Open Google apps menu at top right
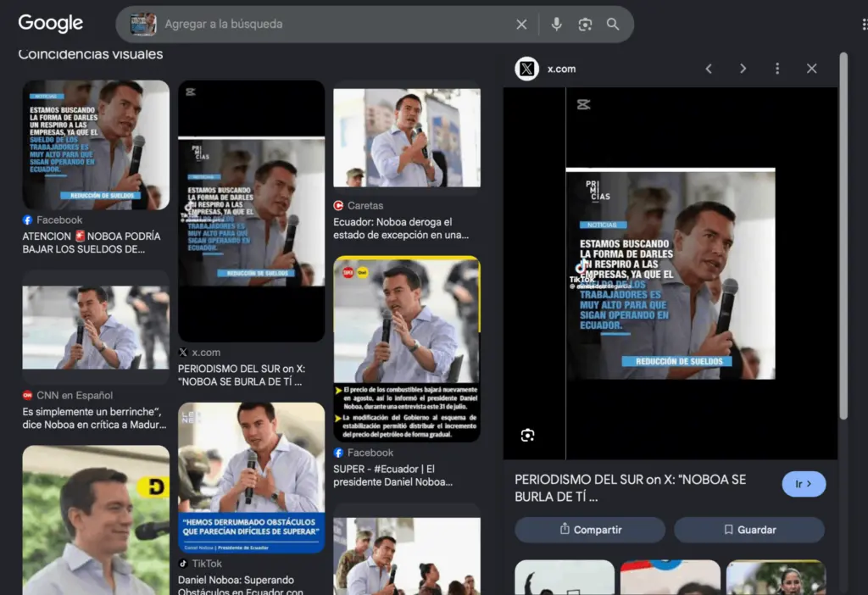The image size is (868, 595). click(x=864, y=25)
